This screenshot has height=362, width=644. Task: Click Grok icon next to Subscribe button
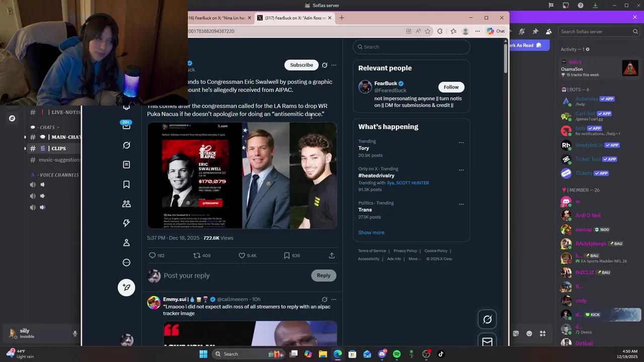[x=325, y=65]
